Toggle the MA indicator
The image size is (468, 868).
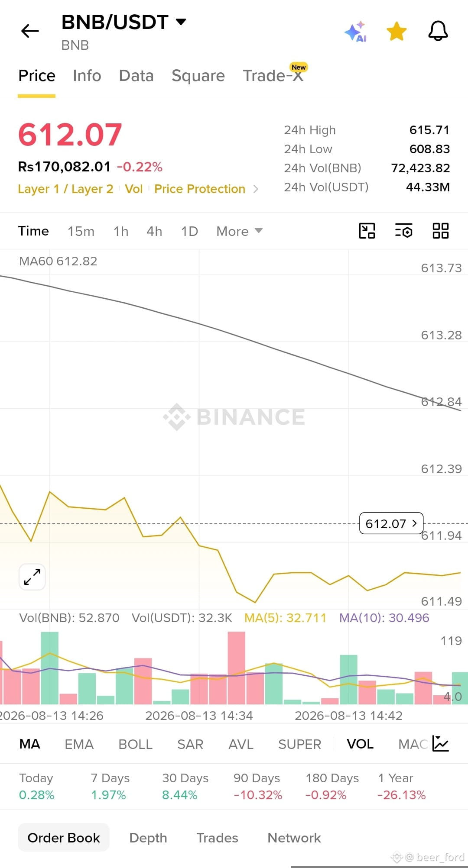(30, 744)
